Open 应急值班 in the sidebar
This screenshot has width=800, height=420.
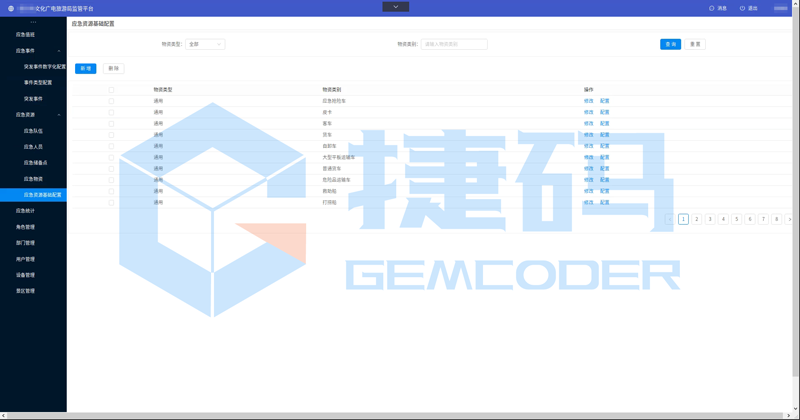(x=25, y=35)
